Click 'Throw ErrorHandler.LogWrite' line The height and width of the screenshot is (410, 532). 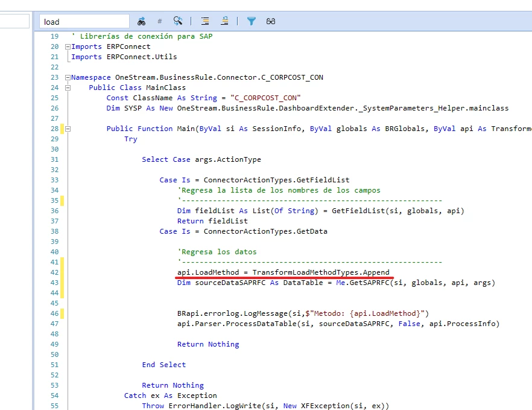pyautogui.click(x=265, y=406)
